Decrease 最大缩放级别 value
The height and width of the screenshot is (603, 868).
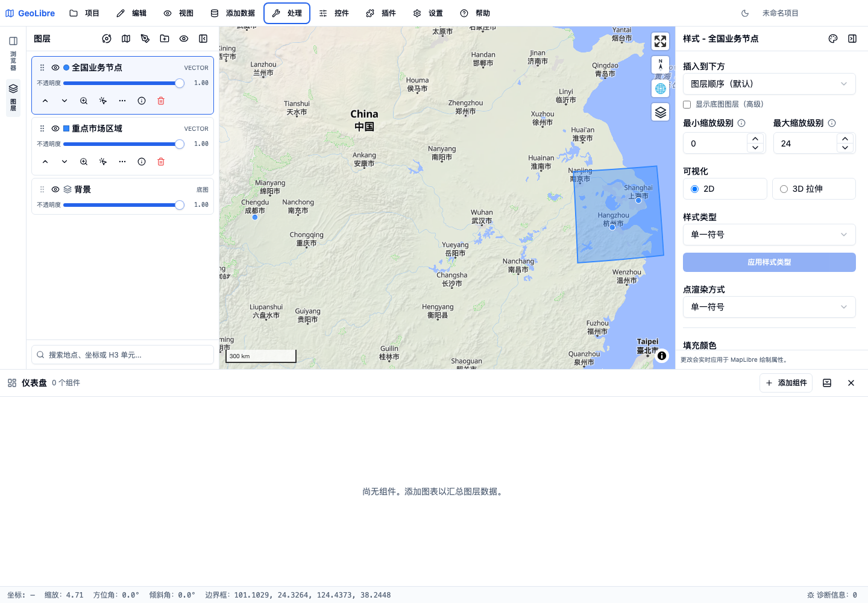(845, 148)
